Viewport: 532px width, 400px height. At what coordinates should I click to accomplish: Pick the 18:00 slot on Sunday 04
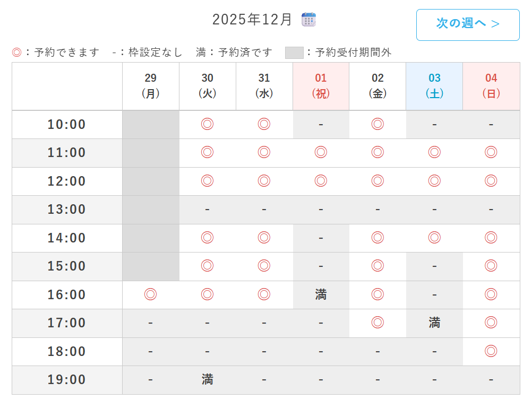click(491, 351)
